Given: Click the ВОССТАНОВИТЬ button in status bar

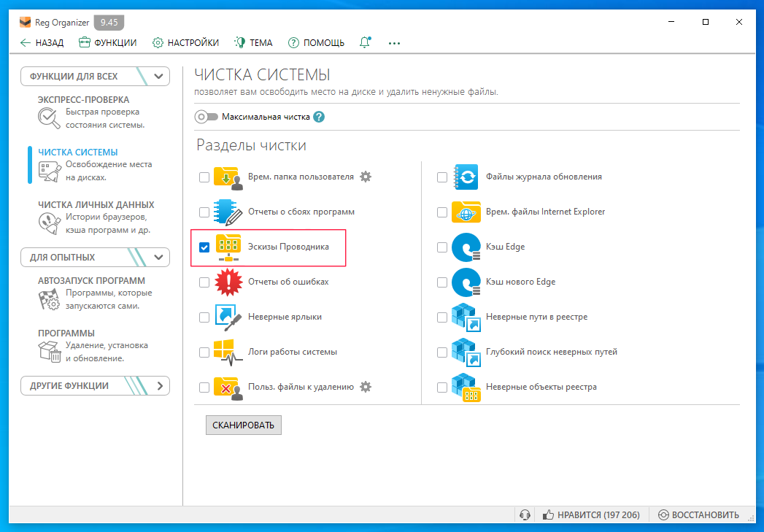Looking at the screenshot, I should (698, 515).
